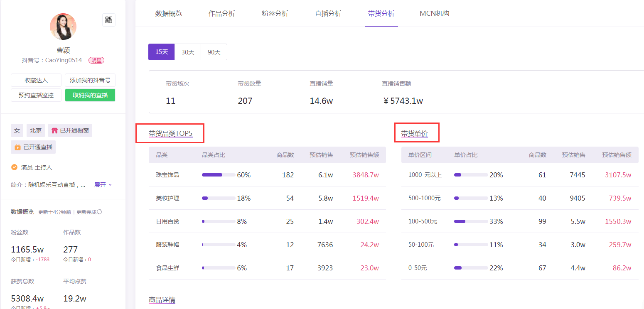Image resolution: width=644 pixels, height=309 pixels.
Task: Open the 粉丝分析 tab
Action: [x=275, y=14]
